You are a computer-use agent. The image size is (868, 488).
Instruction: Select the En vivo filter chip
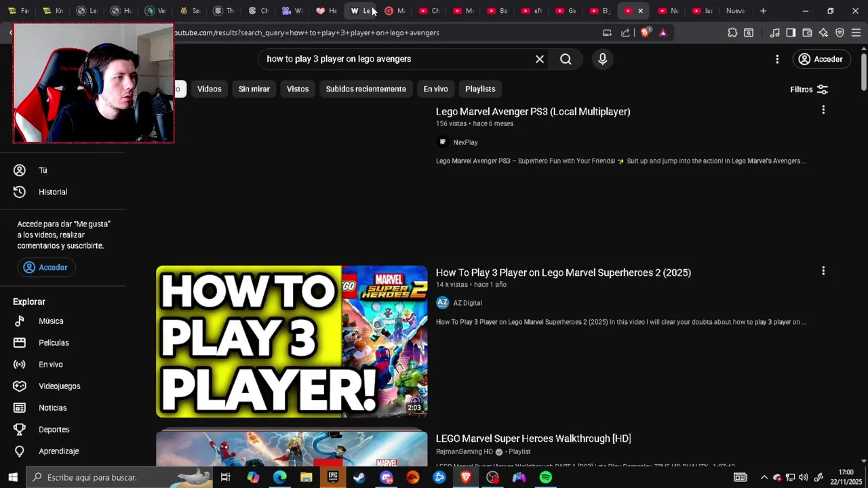coord(435,89)
